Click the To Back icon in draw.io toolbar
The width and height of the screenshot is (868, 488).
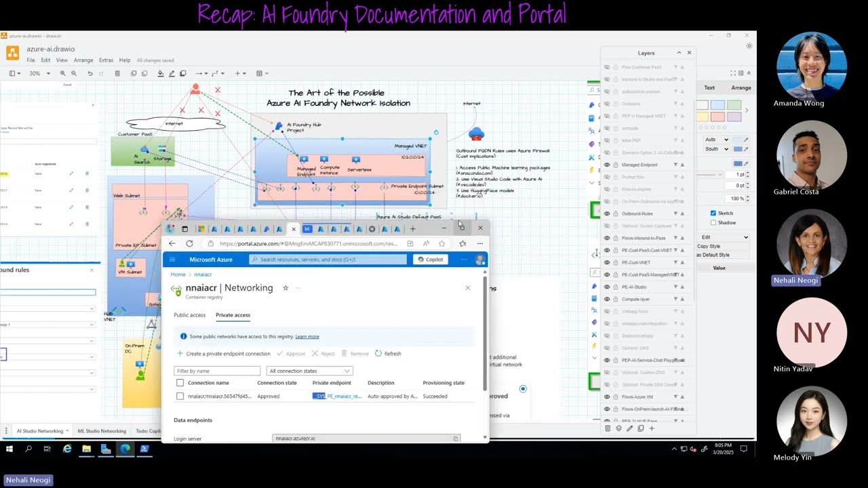coord(143,73)
